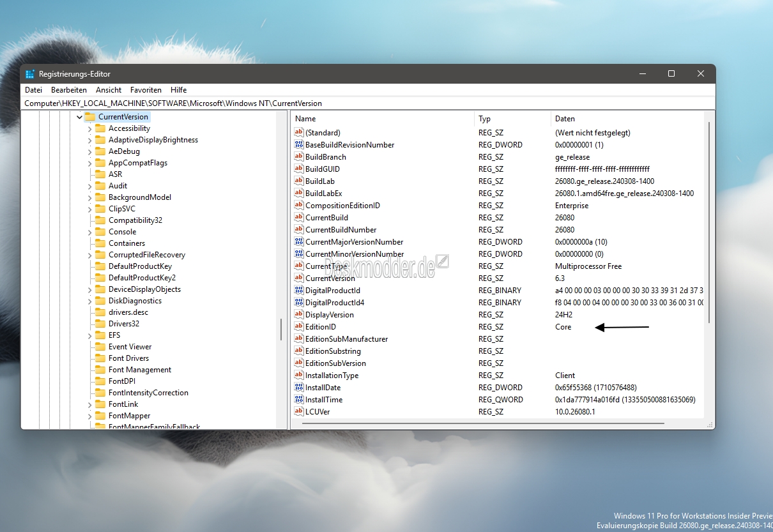Click the DWORD icon beside CurrentMajorVersionNumber
Viewport: 773px width, 532px height.
tap(299, 241)
